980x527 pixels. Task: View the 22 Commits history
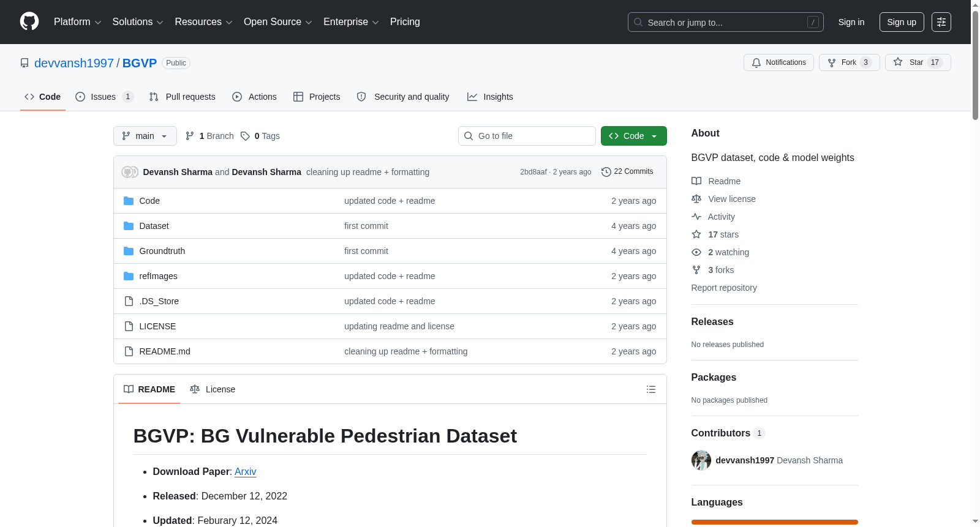(x=628, y=172)
